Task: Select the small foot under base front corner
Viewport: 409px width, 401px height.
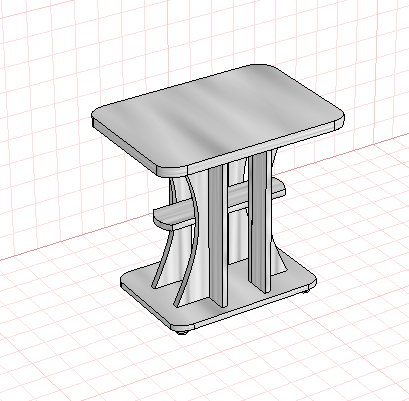Action: [182, 332]
